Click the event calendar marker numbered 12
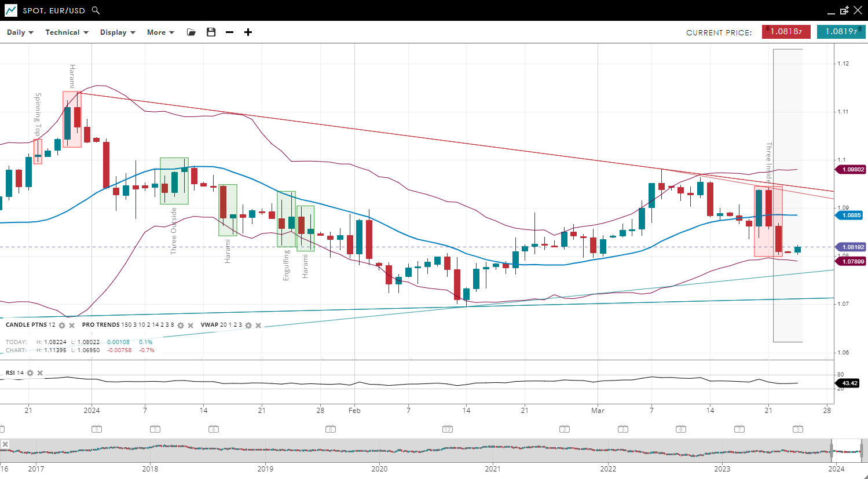Screen dimensions: 868x479 (x=447, y=429)
